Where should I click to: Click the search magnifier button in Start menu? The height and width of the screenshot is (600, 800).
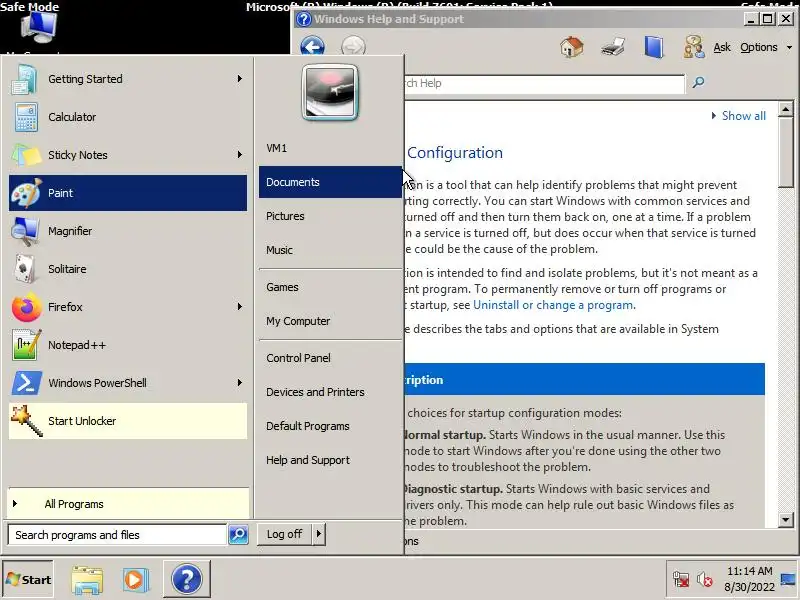(x=238, y=535)
